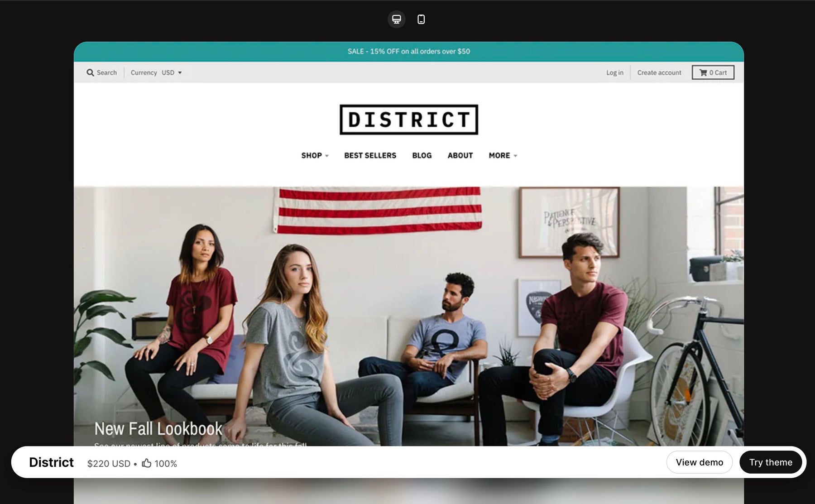Screen dimensions: 815x504
Task: Click the 15% OFF sale banner
Action: (408, 51)
